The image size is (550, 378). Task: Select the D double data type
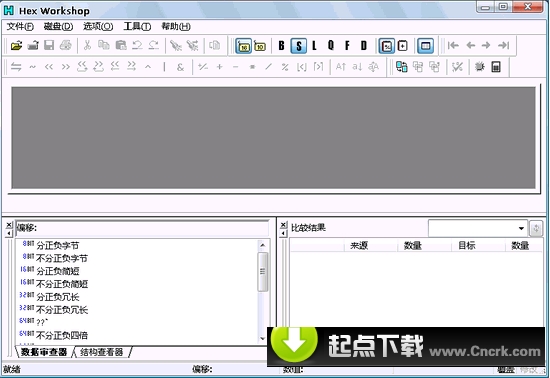[x=364, y=46]
